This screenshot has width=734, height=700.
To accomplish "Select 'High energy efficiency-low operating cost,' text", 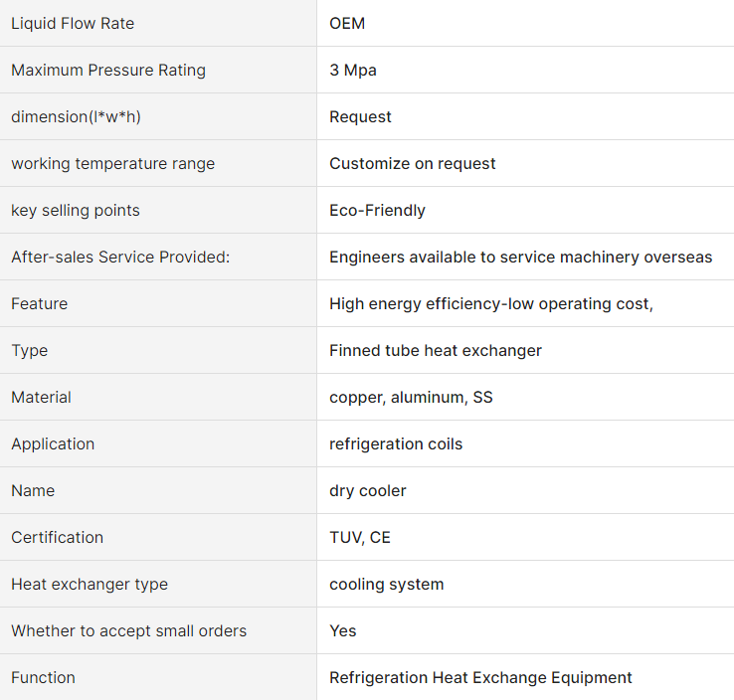I will pyautogui.click(x=491, y=304).
